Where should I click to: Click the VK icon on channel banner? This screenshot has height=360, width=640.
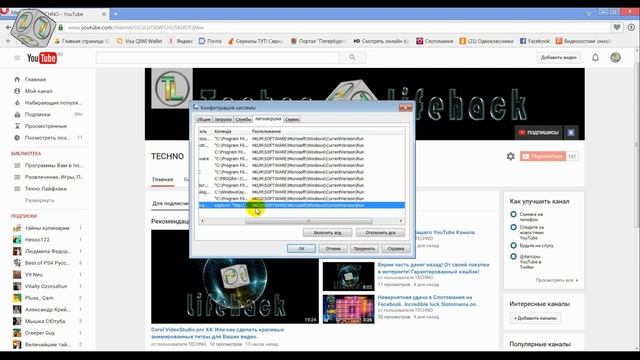pyautogui.click(x=571, y=132)
